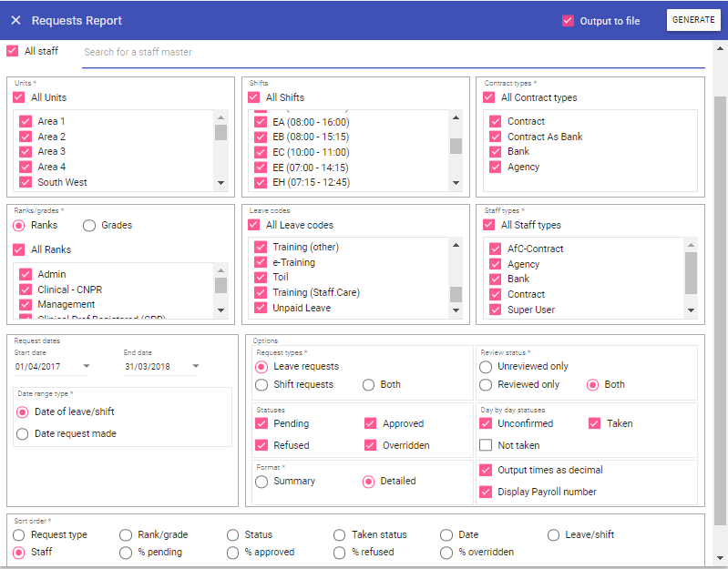Toggle the Output to file checkbox

click(568, 21)
